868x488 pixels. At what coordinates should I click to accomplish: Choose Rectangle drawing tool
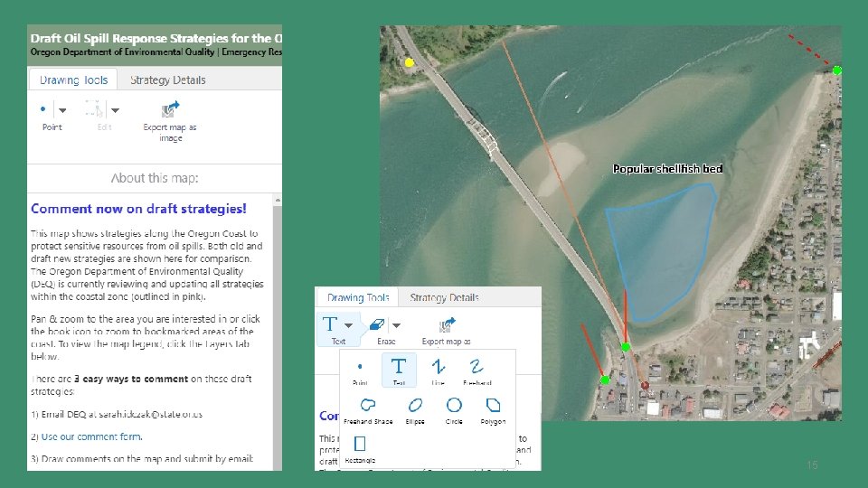coord(360,449)
